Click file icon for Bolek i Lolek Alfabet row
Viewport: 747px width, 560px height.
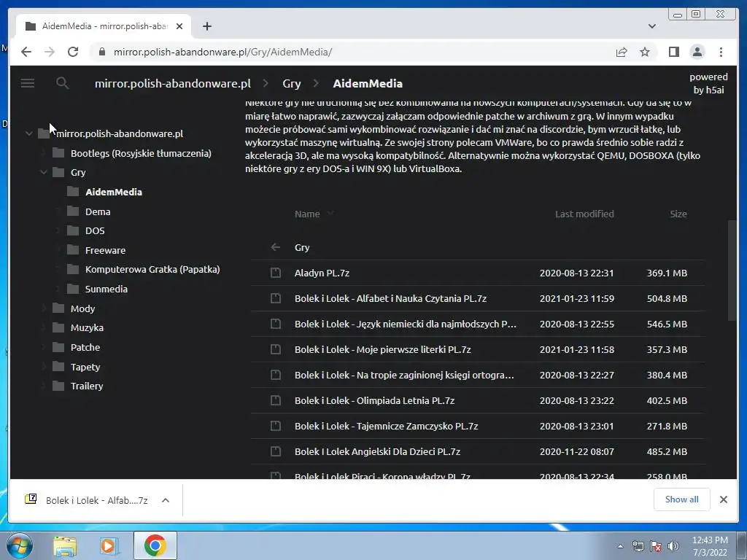275,298
